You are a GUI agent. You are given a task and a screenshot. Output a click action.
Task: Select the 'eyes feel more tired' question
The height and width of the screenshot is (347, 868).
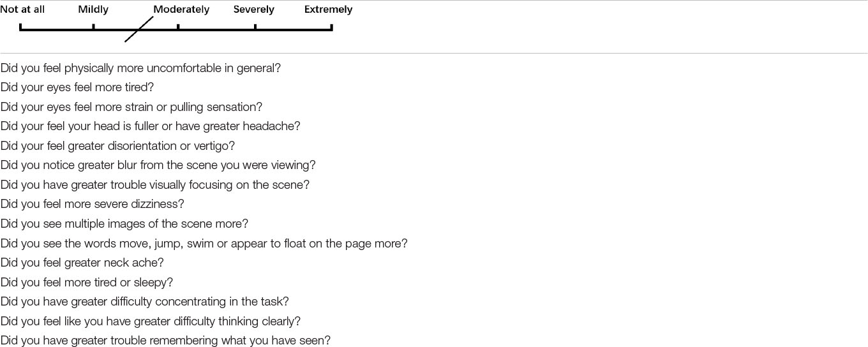[x=77, y=87]
